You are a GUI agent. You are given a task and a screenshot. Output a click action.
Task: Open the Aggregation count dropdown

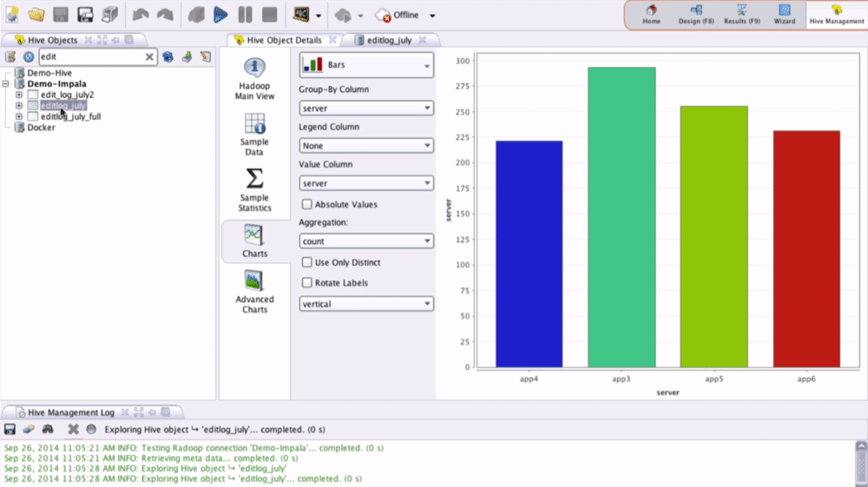click(365, 241)
